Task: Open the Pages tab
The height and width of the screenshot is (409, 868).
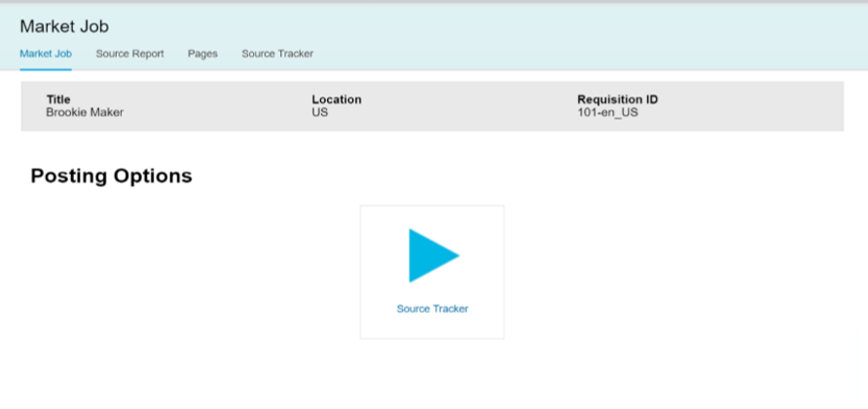Action: [202, 54]
